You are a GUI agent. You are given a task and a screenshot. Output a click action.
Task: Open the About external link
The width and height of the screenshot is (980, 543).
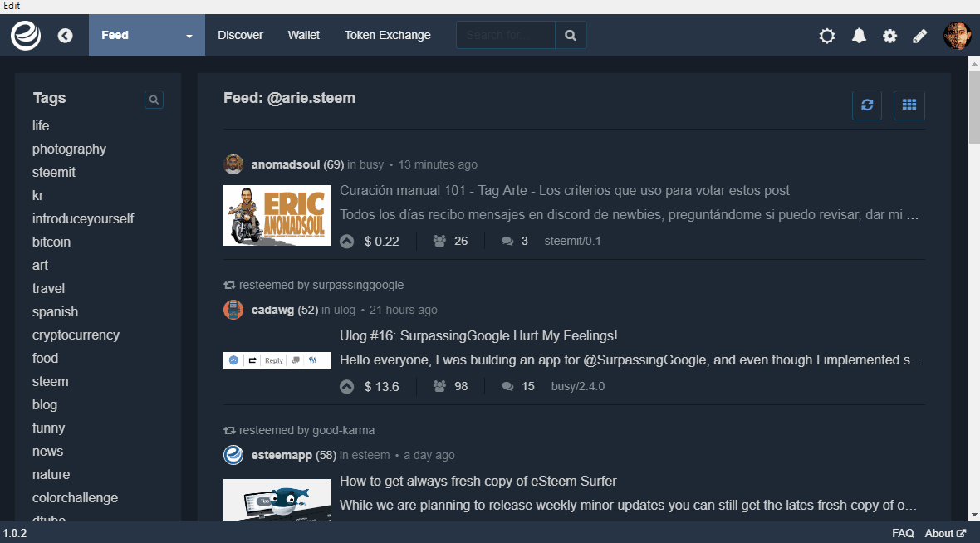(x=945, y=533)
